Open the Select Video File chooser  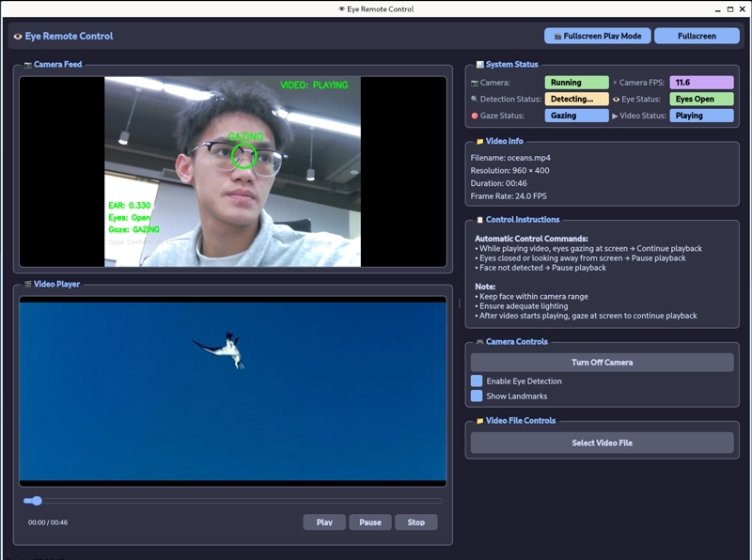[x=602, y=443]
